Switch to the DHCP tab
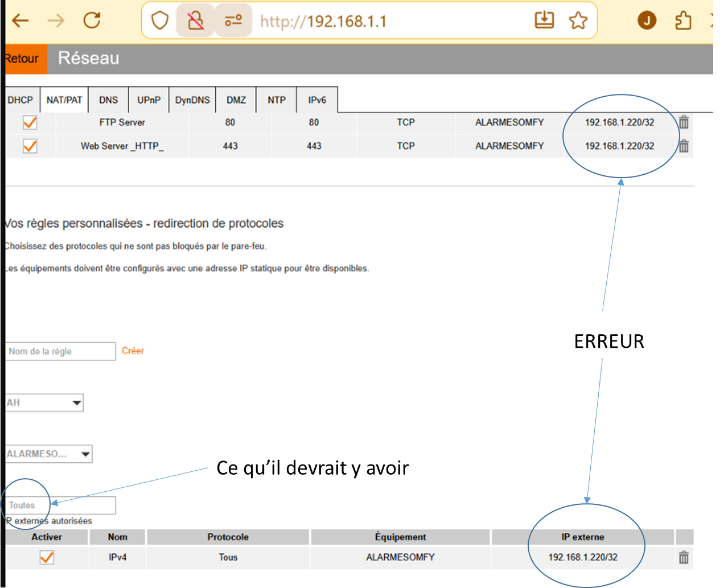 pyautogui.click(x=20, y=100)
